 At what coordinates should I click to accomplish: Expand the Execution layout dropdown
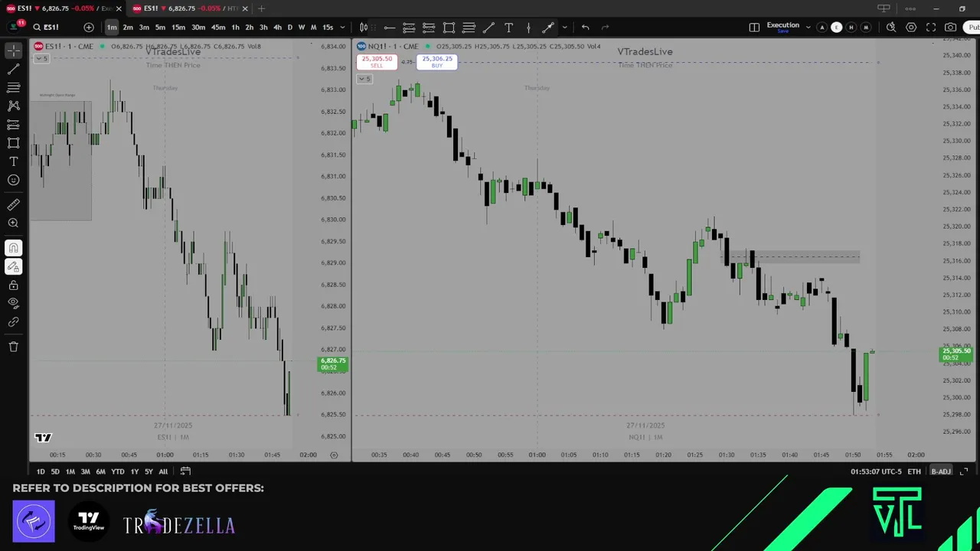point(808,27)
